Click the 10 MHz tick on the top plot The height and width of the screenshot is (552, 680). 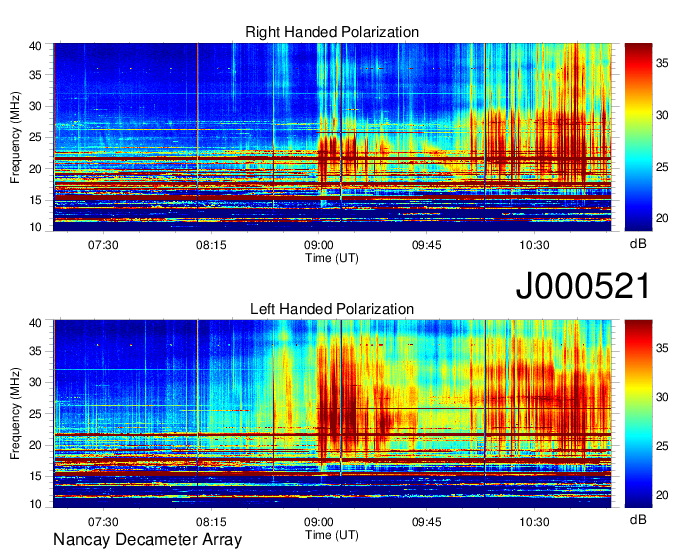click(36, 227)
